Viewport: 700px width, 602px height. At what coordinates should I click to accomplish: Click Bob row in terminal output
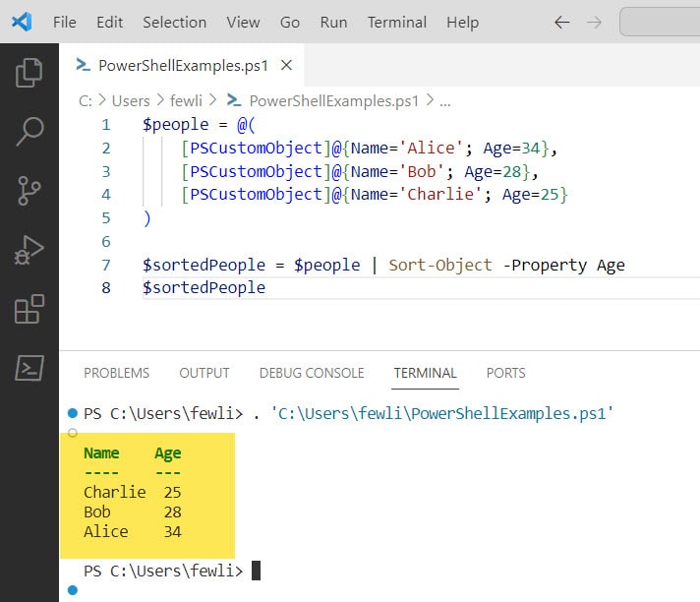132,512
